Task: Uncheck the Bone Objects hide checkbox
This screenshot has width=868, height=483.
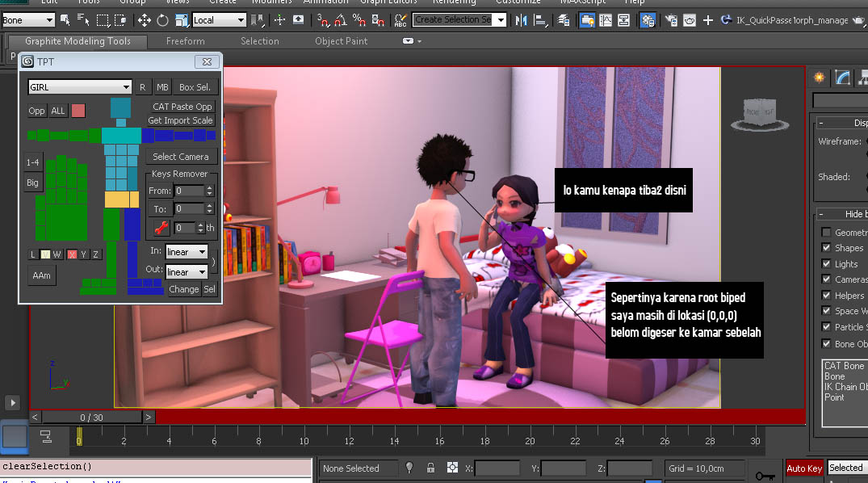Action: (826, 343)
